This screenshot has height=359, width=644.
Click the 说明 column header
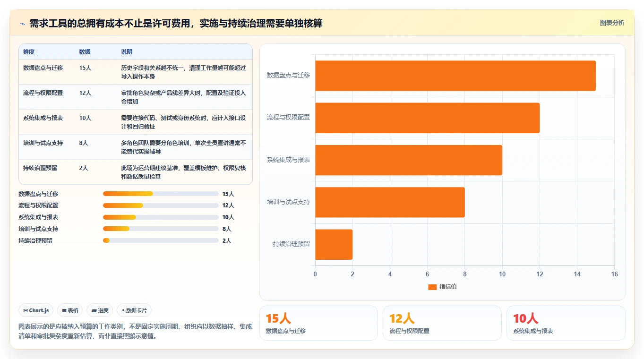tap(127, 52)
